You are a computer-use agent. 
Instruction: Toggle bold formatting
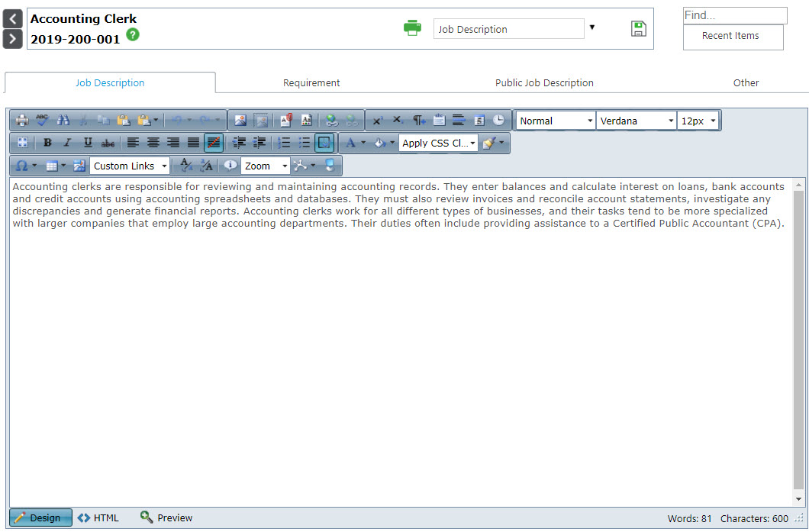click(47, 143)
